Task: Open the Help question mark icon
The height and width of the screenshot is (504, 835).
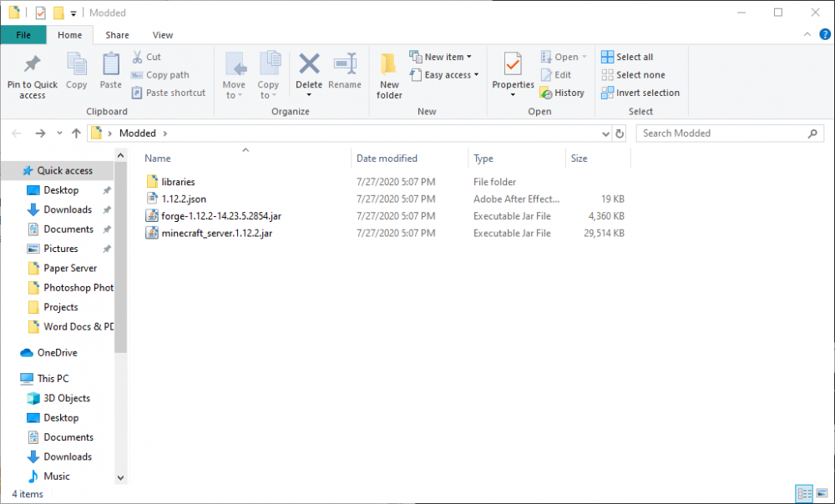Action: tap(825, 34)
